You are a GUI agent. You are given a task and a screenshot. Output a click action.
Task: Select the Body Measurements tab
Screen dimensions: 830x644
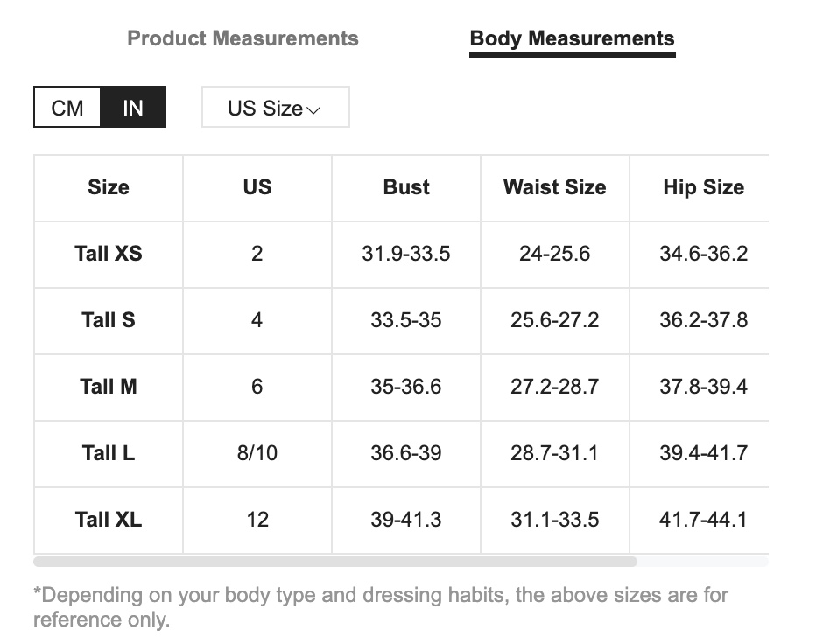pyautogui.click(x=573, y=38)
